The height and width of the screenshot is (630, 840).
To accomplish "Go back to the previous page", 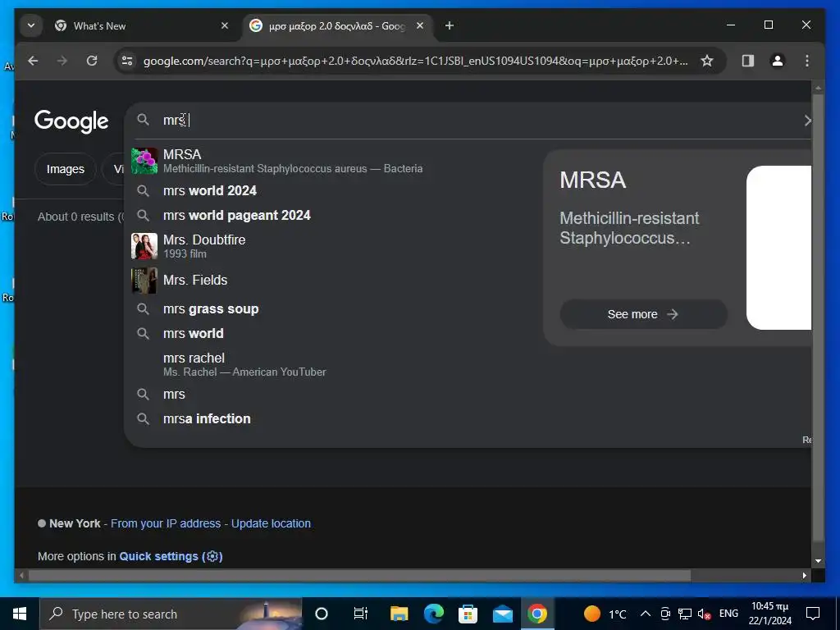I will [33, 61].
